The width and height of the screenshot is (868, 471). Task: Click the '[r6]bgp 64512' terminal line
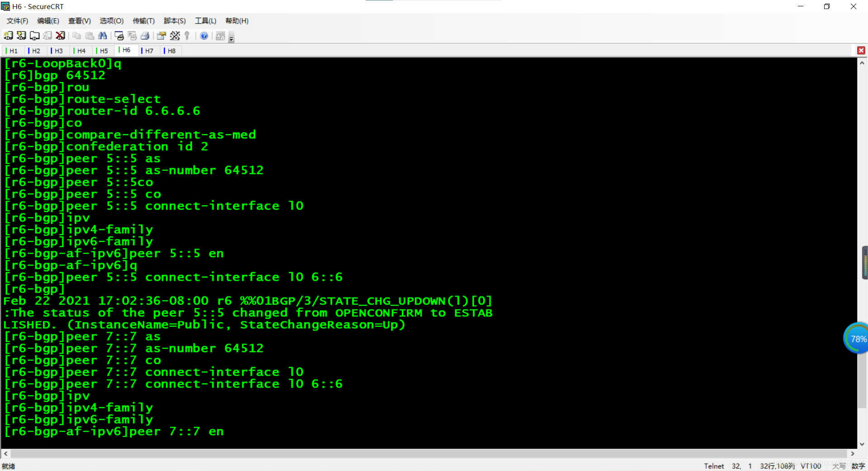[x=55, y=75]
